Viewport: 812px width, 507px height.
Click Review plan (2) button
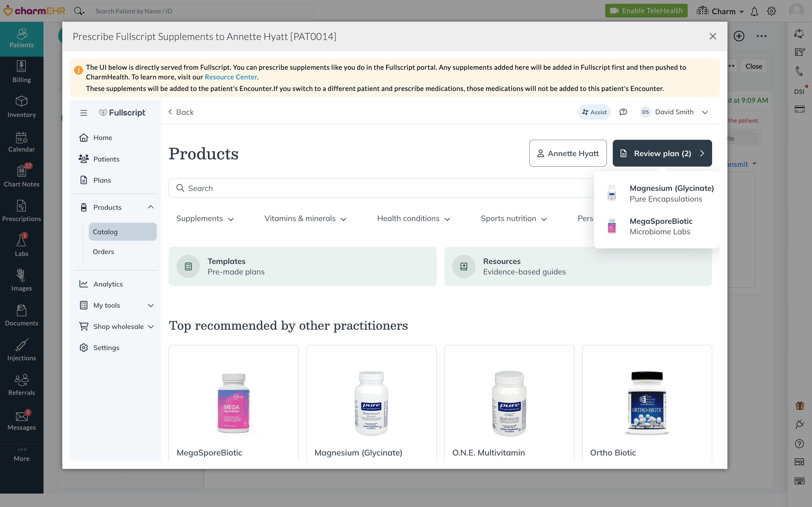(x=662, y=153)
